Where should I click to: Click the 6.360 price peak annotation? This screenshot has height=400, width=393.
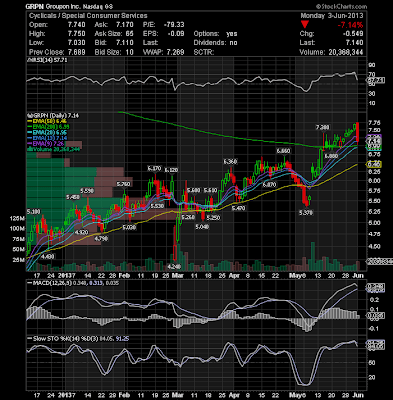tap(230, 162)
